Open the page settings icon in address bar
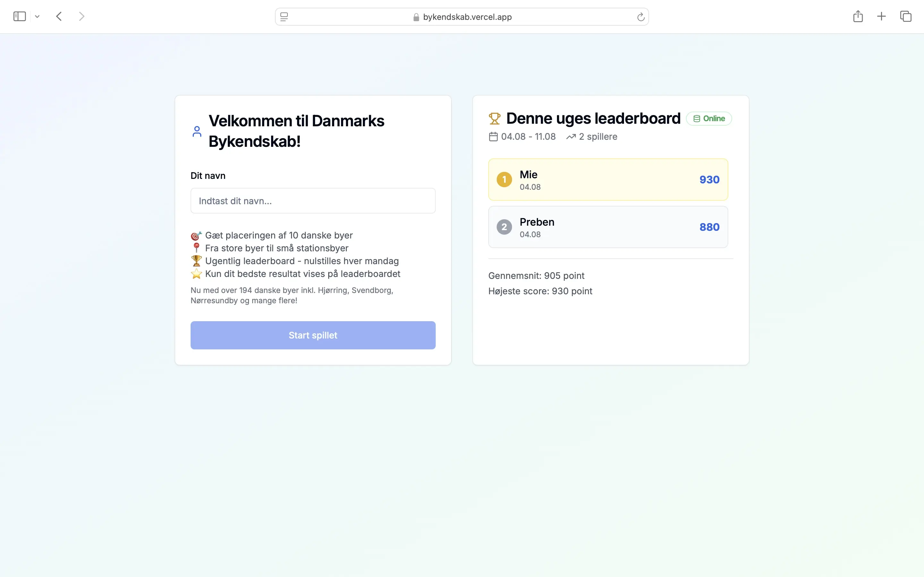This screenshot has width=924, height=577. (283, 16)
